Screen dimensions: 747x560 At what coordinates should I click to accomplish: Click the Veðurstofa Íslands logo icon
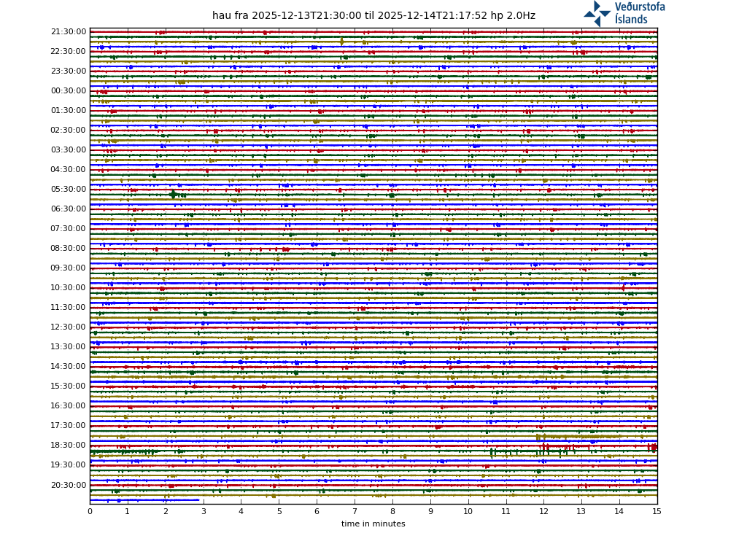[597, 13]
